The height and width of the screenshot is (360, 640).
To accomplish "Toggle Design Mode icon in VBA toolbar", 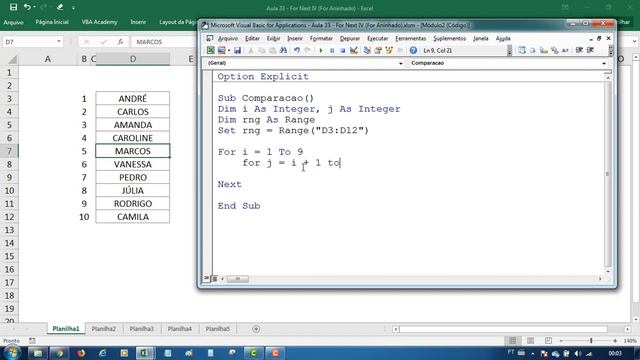I will (x=354, y=50).
